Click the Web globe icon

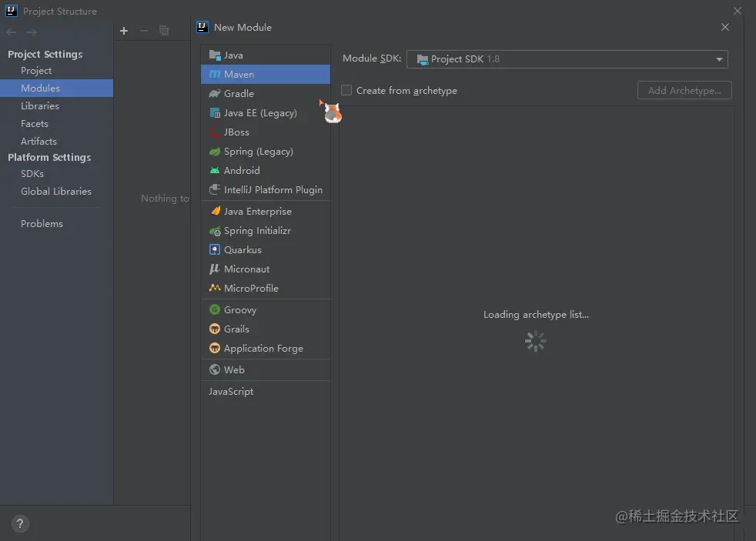[x=215, y=369]
